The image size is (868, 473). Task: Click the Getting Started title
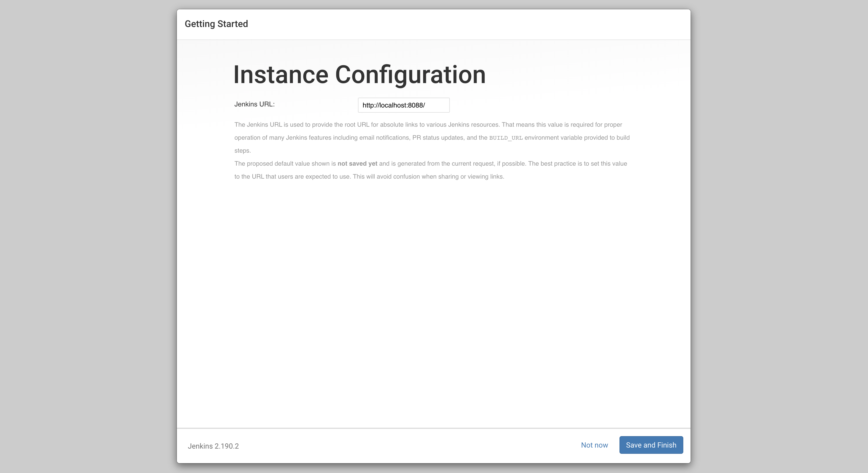216,24
